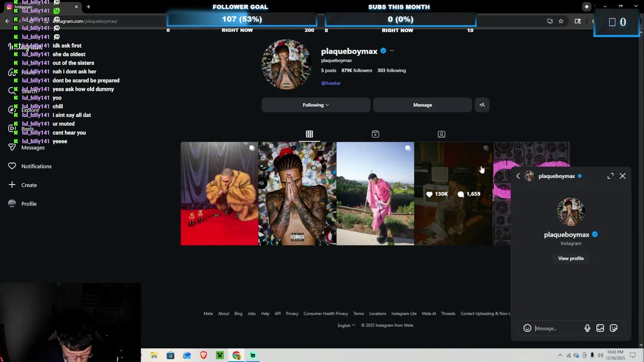This screenshot has width=644, height=362.
Task: Open a new browser tab
Action: click(88, 7)
